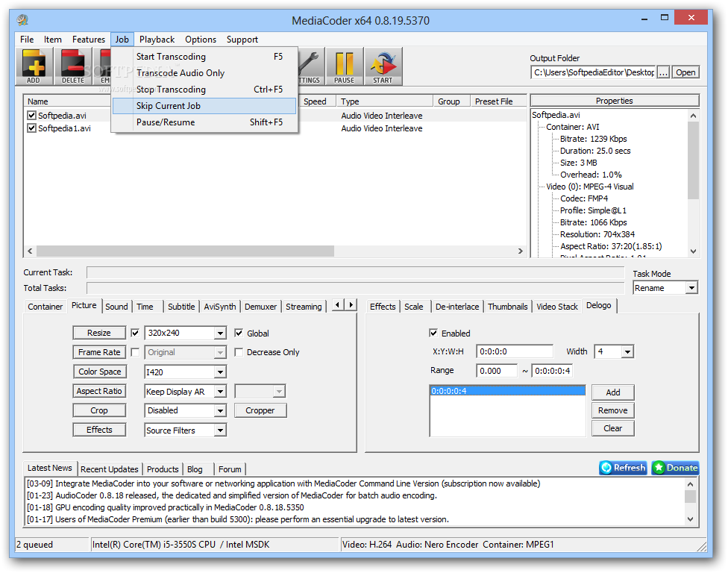The height and width of the screenshot is (573, 728).
Task: Open the Original frame rate dropdown
Action: coord(221,352)
